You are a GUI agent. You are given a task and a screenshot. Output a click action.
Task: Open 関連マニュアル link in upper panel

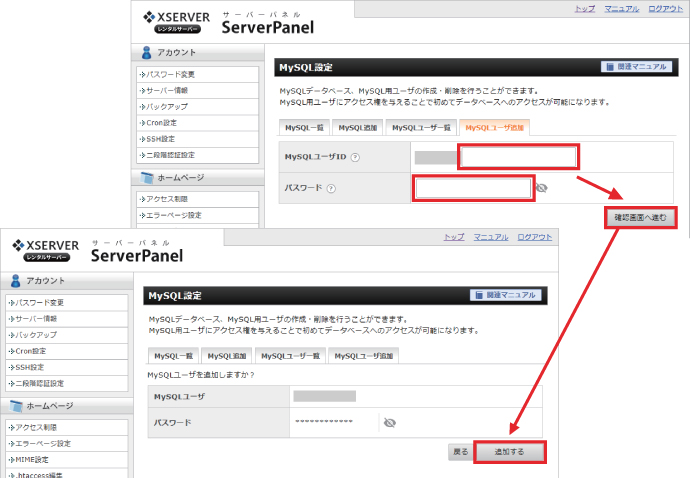pyautogui.click(x=635, y=67)
